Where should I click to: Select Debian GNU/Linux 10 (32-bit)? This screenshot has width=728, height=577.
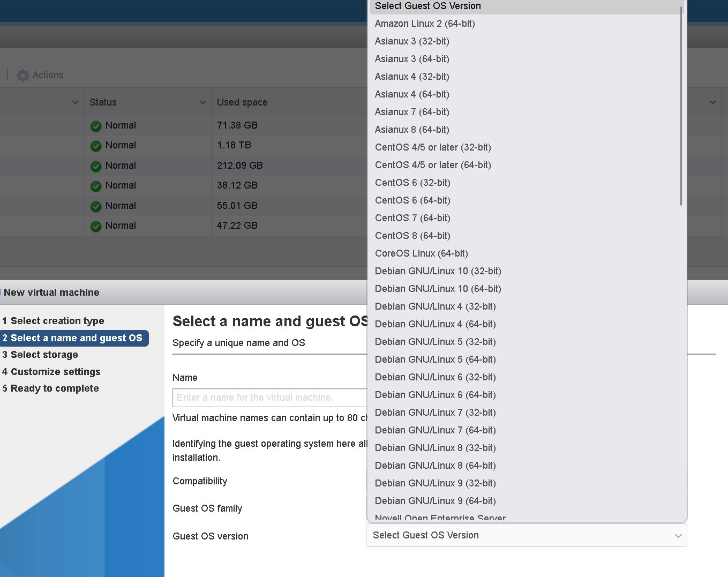point(438,271)
